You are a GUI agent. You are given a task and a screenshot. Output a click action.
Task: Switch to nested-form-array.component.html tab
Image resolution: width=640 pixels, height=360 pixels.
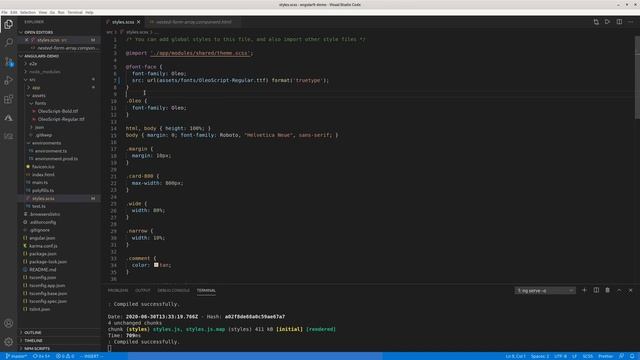coord(193,22)
